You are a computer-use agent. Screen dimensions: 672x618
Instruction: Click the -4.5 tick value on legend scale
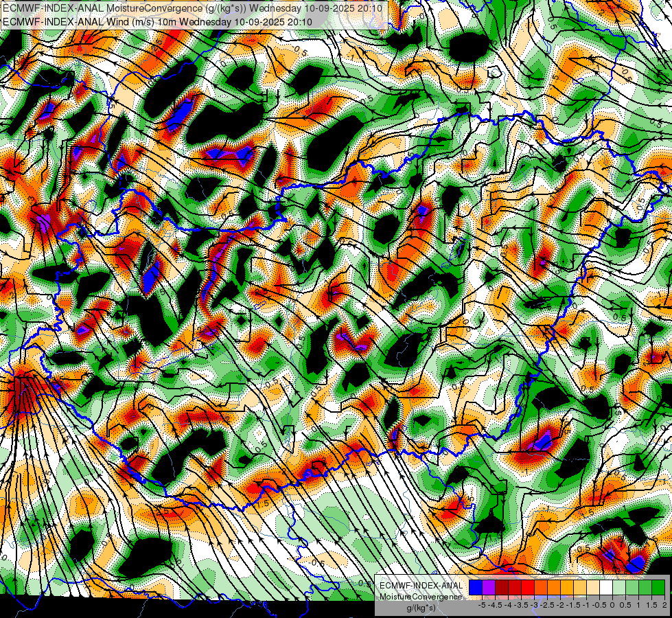point(495,605)
